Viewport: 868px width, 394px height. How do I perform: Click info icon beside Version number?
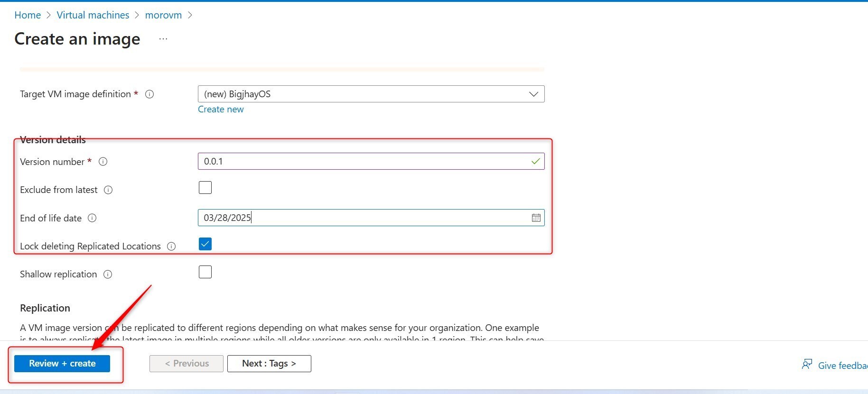(103, 162)
